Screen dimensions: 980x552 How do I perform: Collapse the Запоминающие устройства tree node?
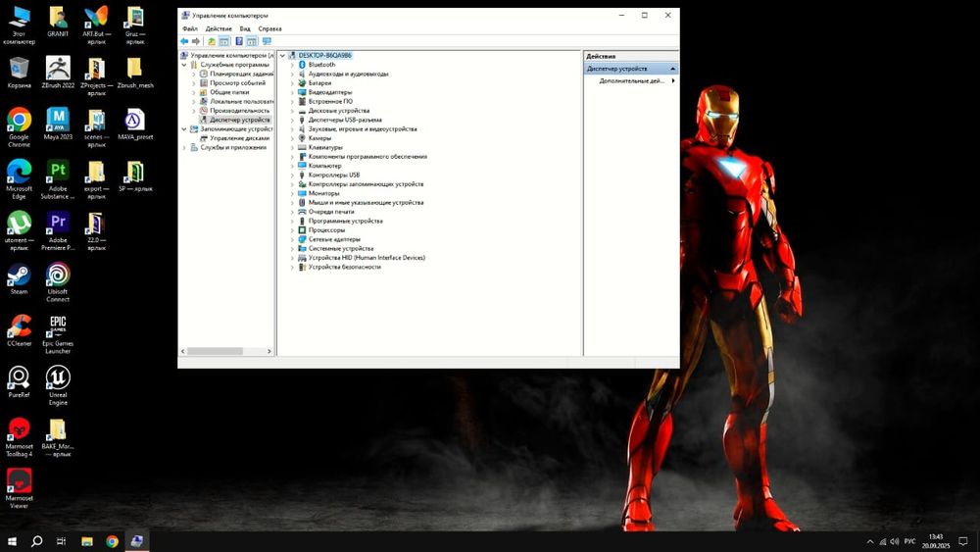pos(184,128)
